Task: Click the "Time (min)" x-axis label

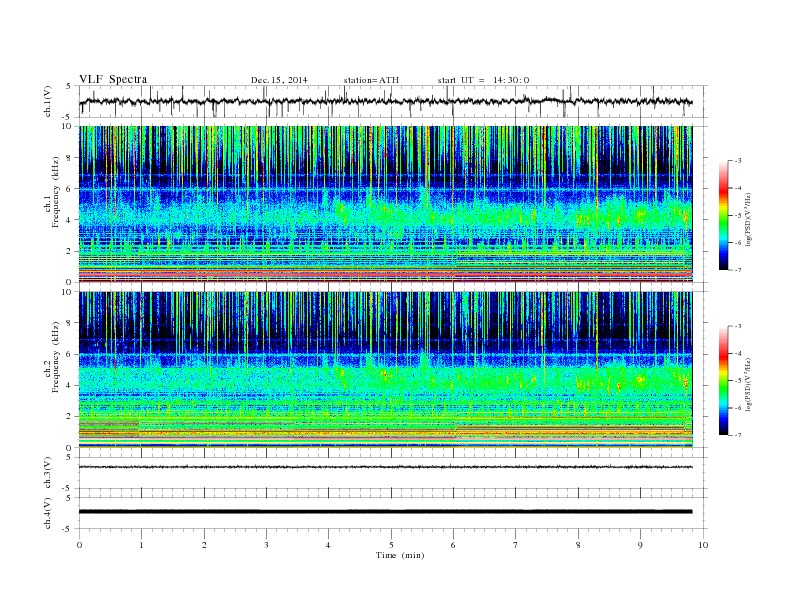Action: coord(400,555)
